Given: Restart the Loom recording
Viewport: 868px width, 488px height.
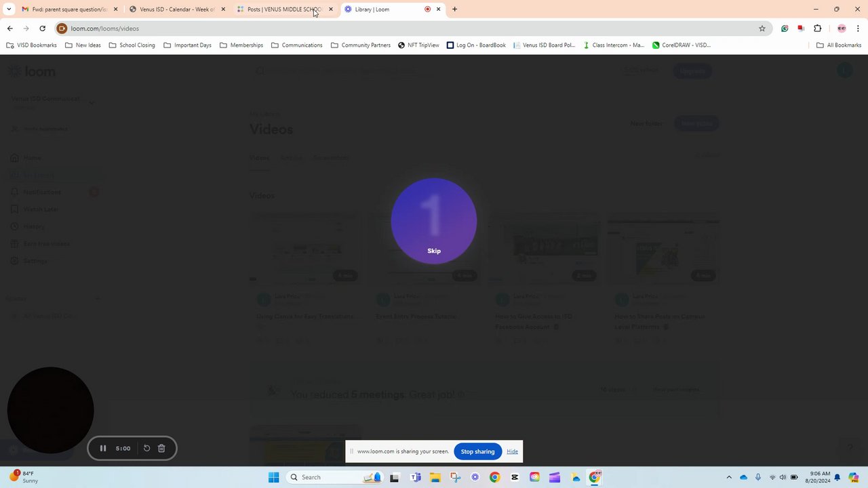Looking at the screenshot, I should tap(146, 448).
